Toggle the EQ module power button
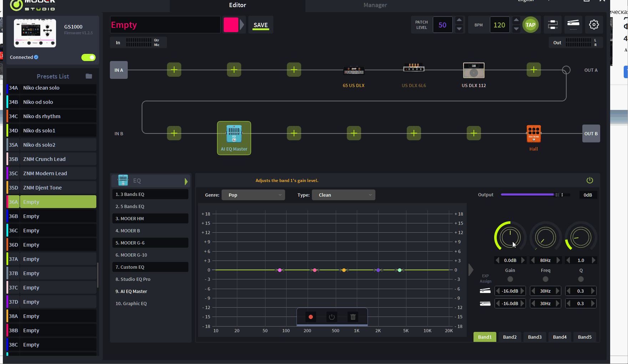This screenshot has width=628, height=364. click(589, 181)
